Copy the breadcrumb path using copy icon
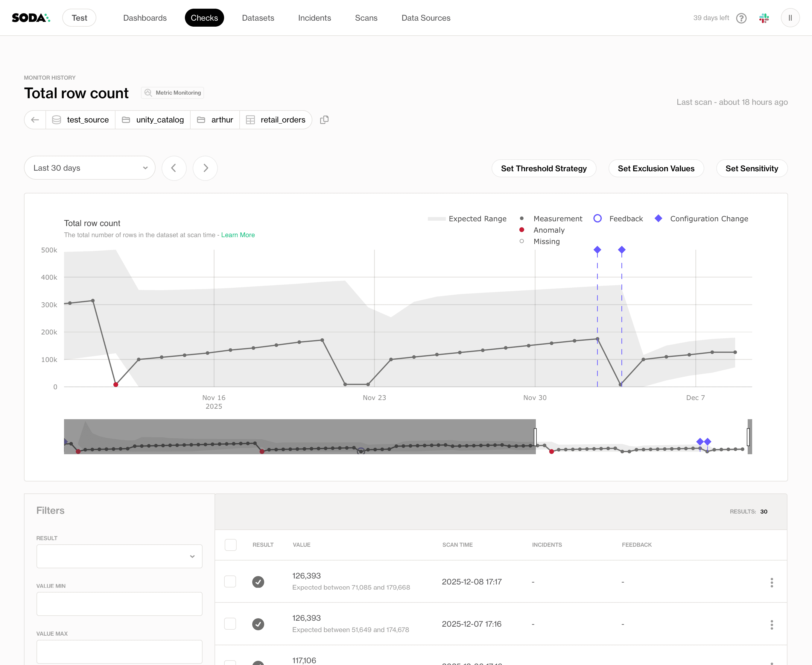The width and height of the screenshot is (812, 665). point(324,119)
